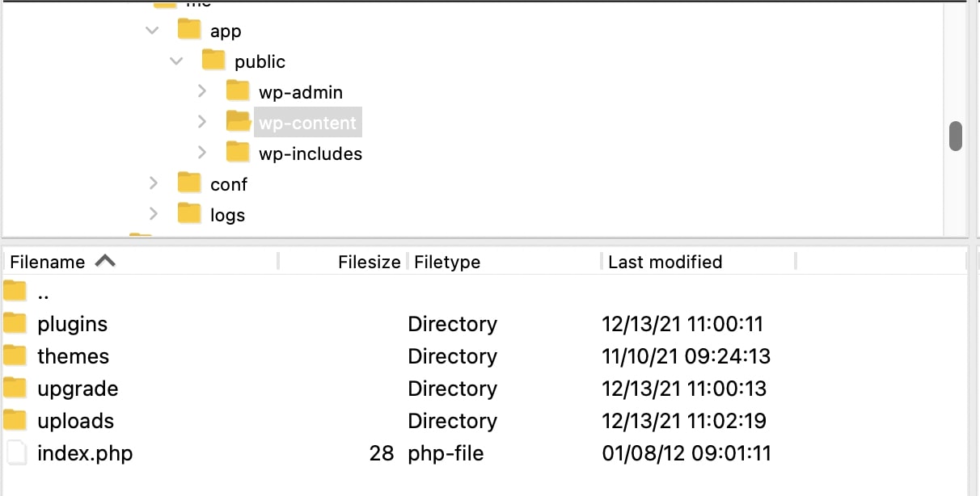Expand the wp-content tree node
The image size is (980, 496).
pyautogui.click(x=202, y=122)
